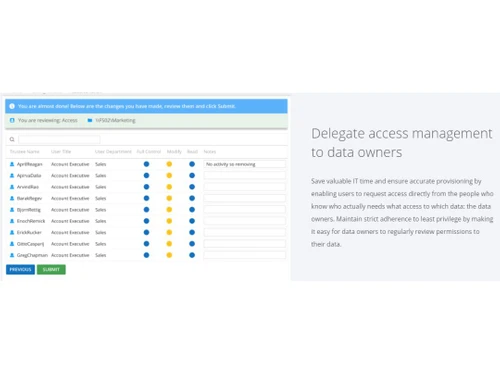Click the info icon in the blue banner
Viewport: 500px width, 375px height.
[x=12, y=106]
